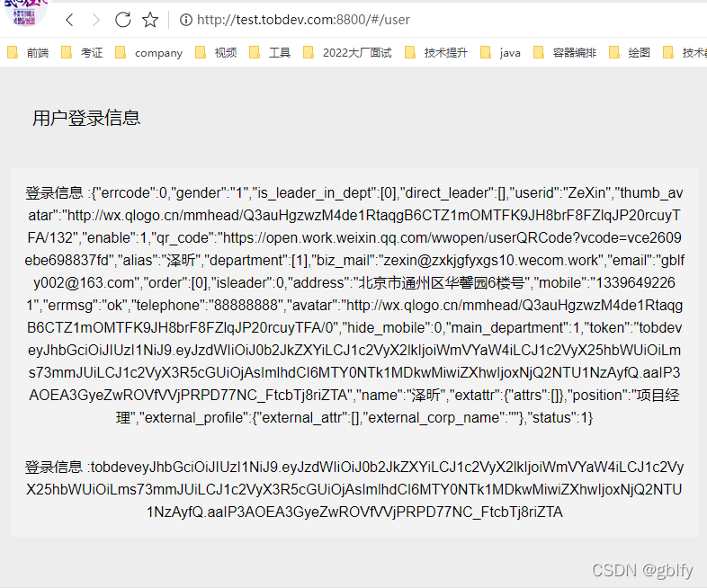This screenshot has height=588, width=707.
Task: Open the company bookmark folder
Action: click(148, 53)
